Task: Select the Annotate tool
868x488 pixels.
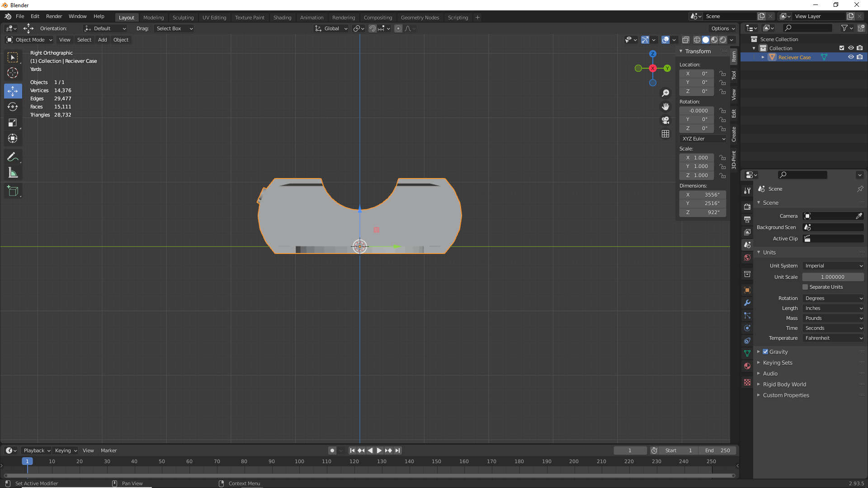Action: click(x=13, y=157)
